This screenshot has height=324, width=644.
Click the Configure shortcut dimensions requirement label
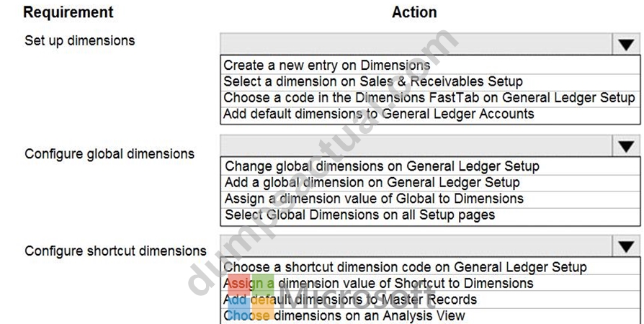point(115,251)
